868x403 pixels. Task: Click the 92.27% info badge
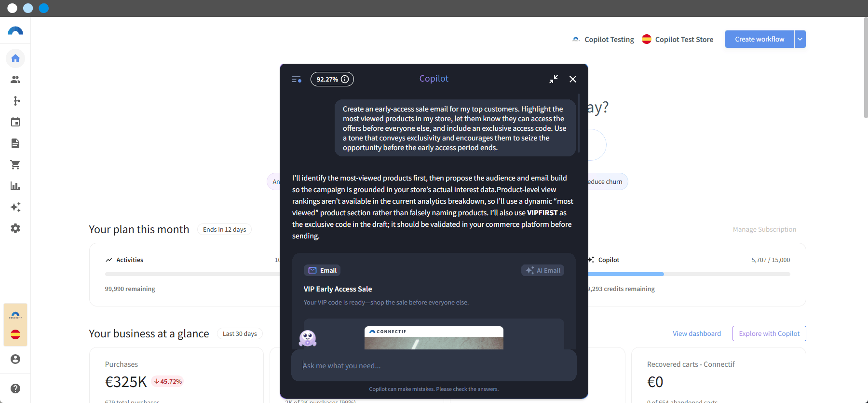click(x=332, y=79)
